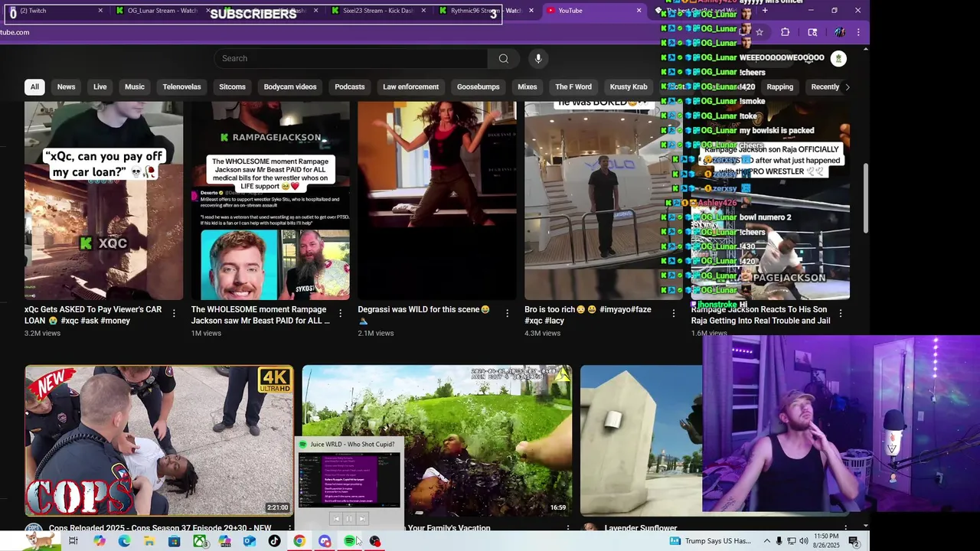The height and width of the screenshot is (551, 980).
Task: Bookmark this page with the star icon
Action: (x=759, y=32)
